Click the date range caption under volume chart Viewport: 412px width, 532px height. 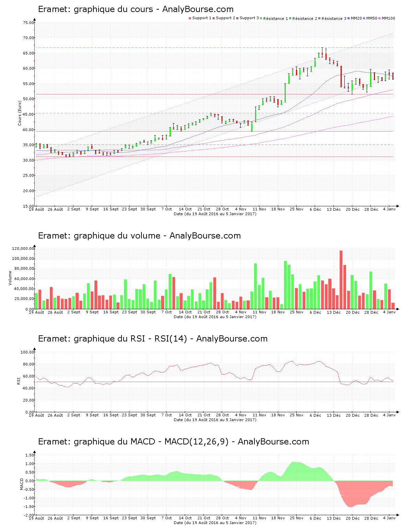click(215, 317)
